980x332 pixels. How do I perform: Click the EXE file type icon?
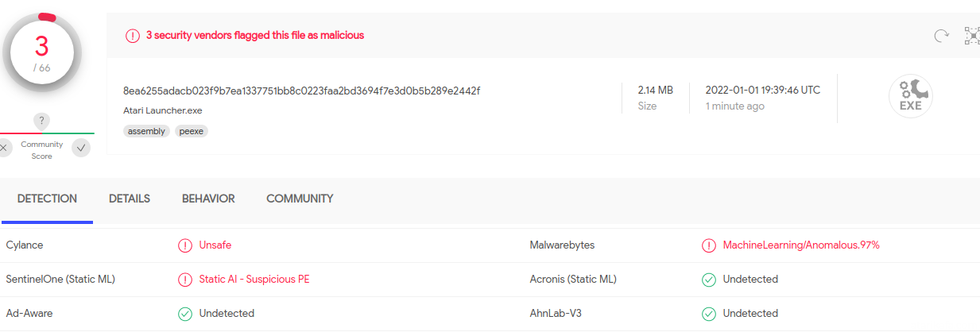point(910,97)
